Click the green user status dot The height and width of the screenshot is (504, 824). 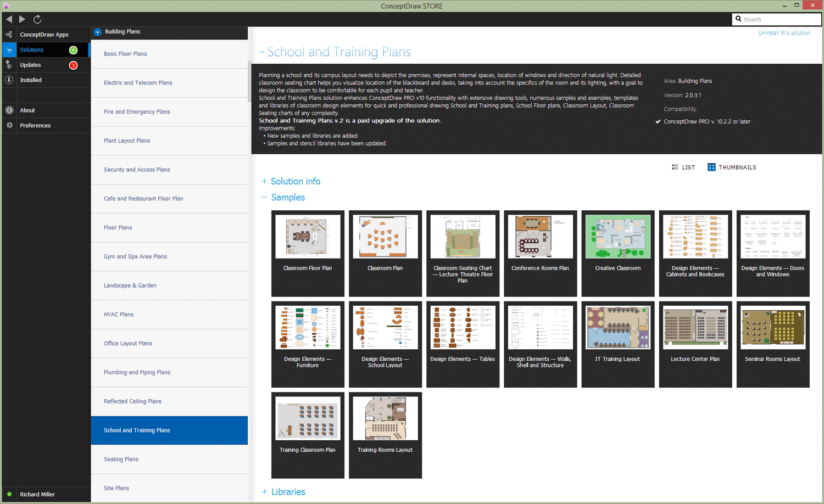click(x=9, y=494)
